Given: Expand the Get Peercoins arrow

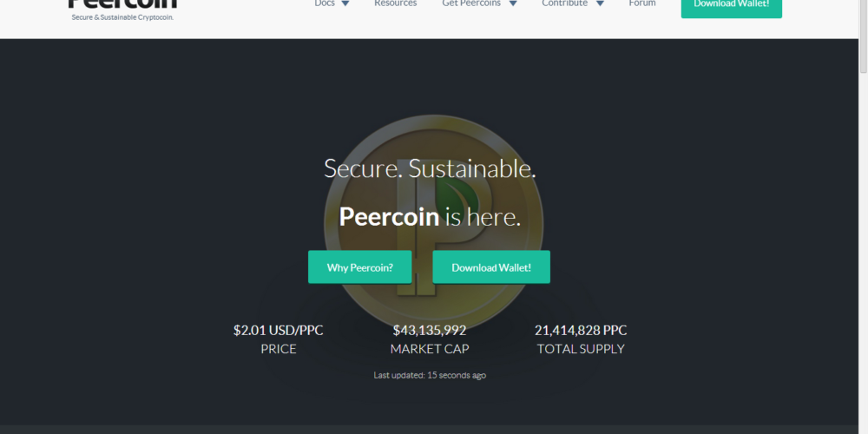Looking at the screenshot, I should click(x=512, y=3).
